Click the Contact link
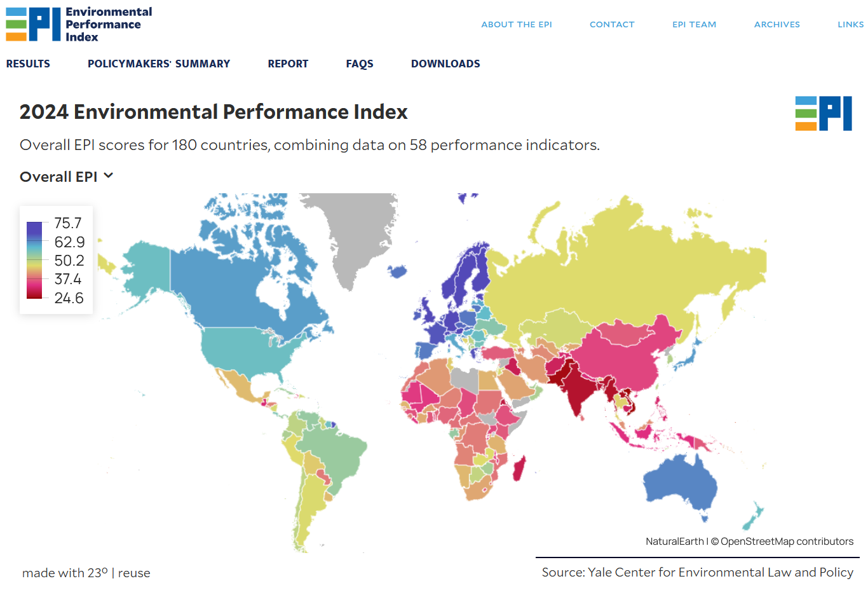 [612, 24]
